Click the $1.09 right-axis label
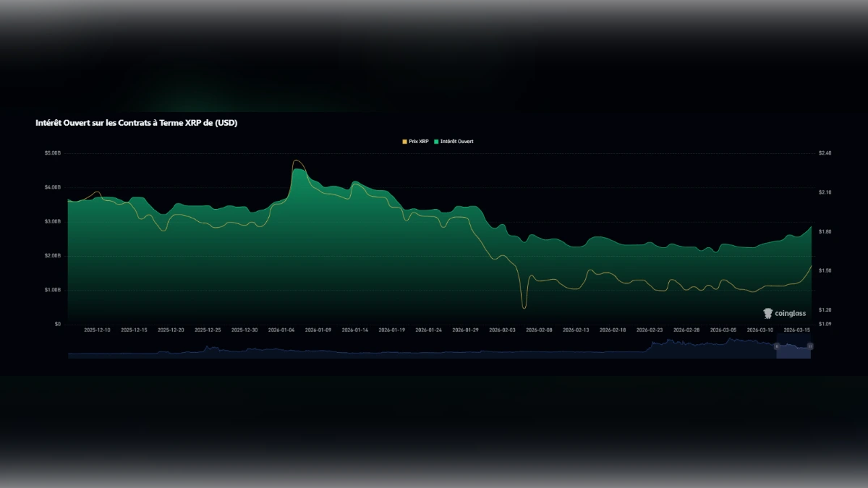This screenshot has height=488, width=868. [824, 324]
